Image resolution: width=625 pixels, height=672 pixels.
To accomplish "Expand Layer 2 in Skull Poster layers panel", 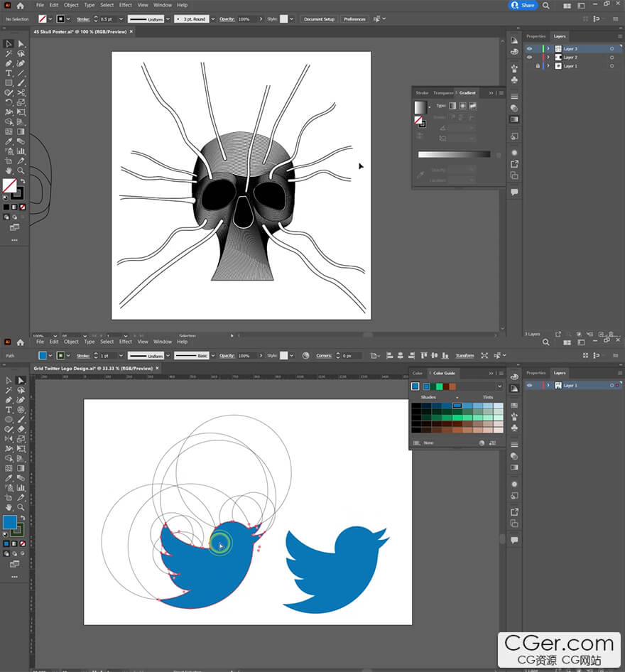I will pyautogui.click(x=548, y=58).
